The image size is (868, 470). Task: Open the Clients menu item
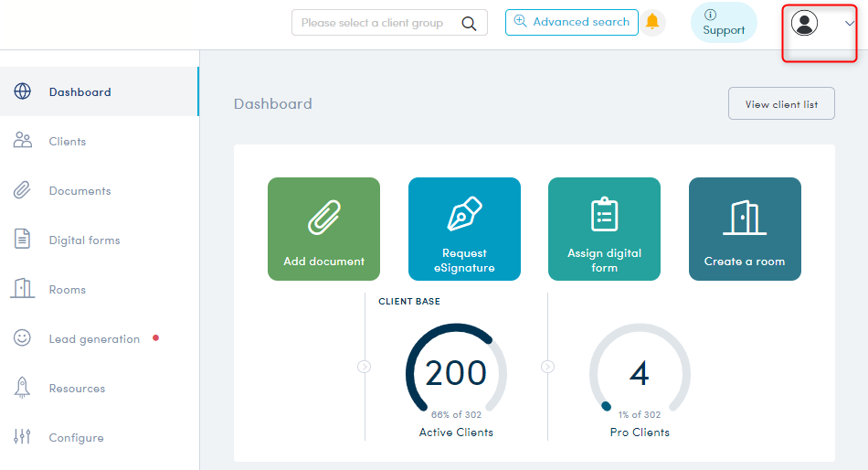coord(99,142)
